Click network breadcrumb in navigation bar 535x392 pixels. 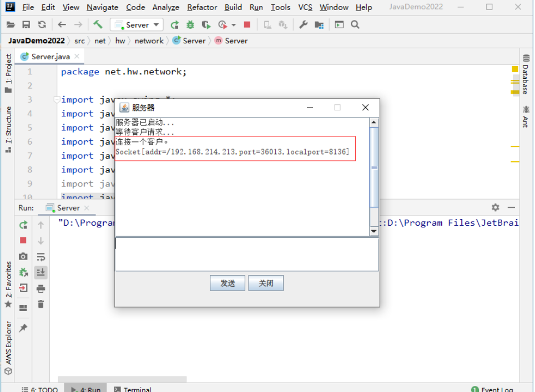(x=149, y=41)
